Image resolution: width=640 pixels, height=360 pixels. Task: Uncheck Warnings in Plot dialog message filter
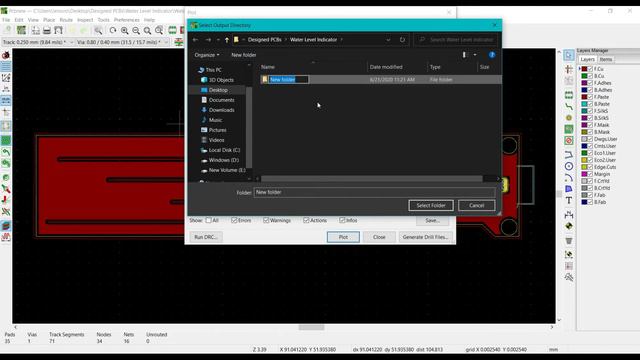(266, 220)
